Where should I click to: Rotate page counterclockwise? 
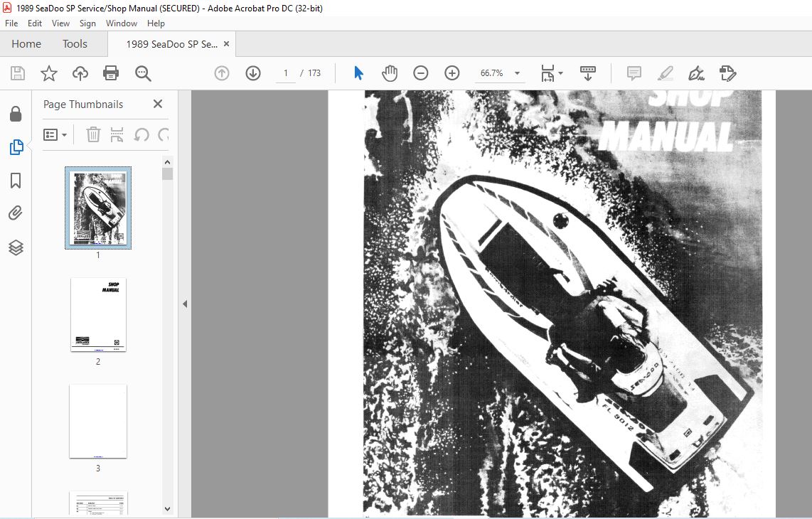(141, 134)
